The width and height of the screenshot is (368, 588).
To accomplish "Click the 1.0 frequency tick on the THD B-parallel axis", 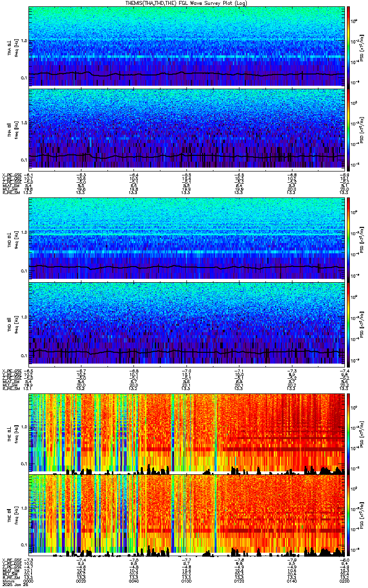I will pyautogui.click(x=24, y=317).
